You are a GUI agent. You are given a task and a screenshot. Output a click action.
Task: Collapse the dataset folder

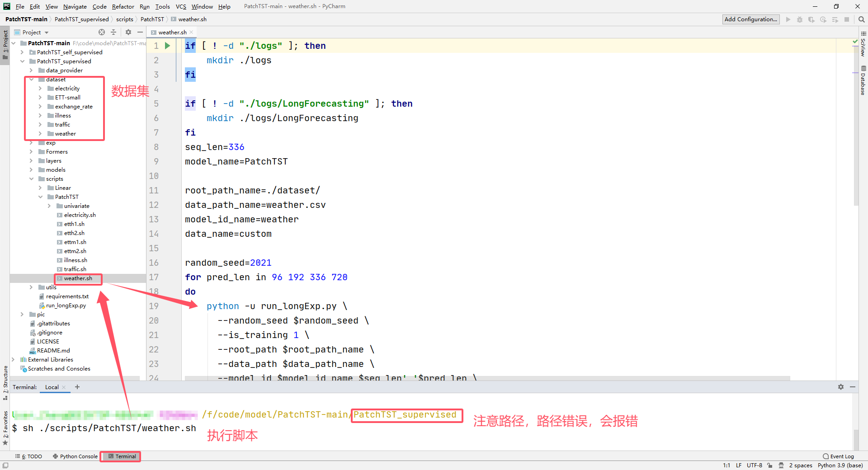click(31, 79)
